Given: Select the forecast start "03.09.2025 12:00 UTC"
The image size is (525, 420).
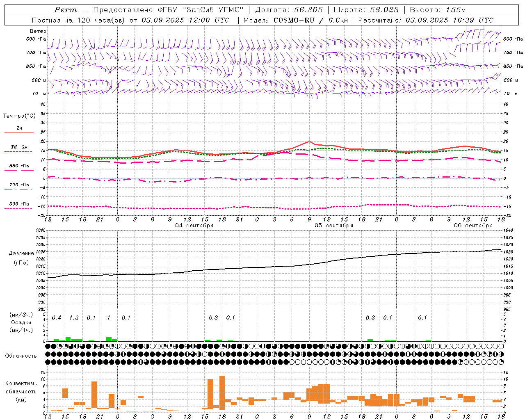Looking at the screenshot, I should 185,20.
